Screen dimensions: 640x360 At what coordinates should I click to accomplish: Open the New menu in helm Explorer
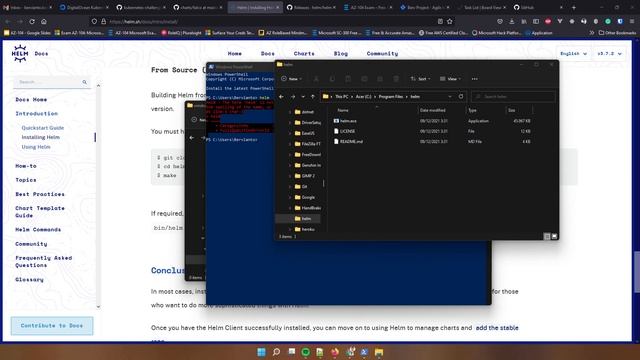pyautogui.click(x=291, y=79)
